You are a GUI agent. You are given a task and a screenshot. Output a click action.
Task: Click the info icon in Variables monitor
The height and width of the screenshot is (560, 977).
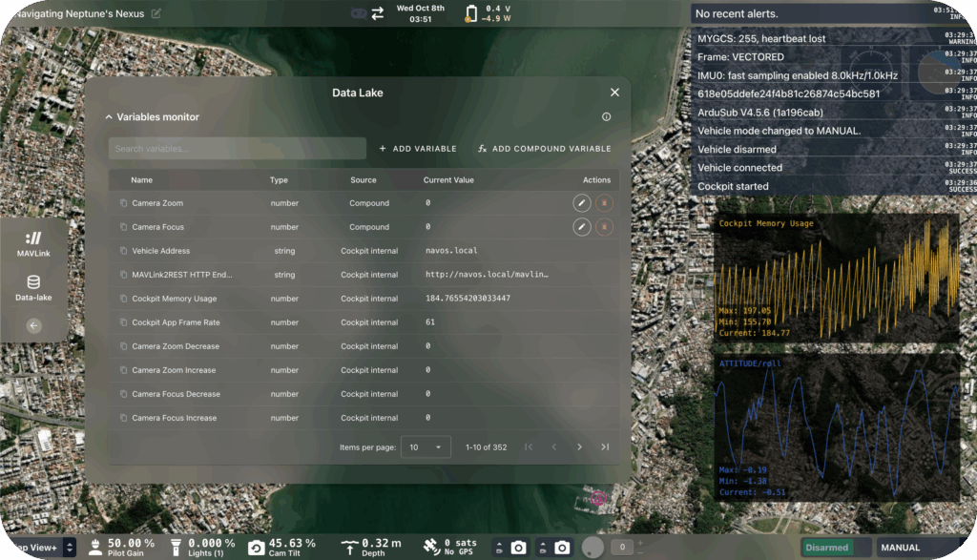pos(608,116)
